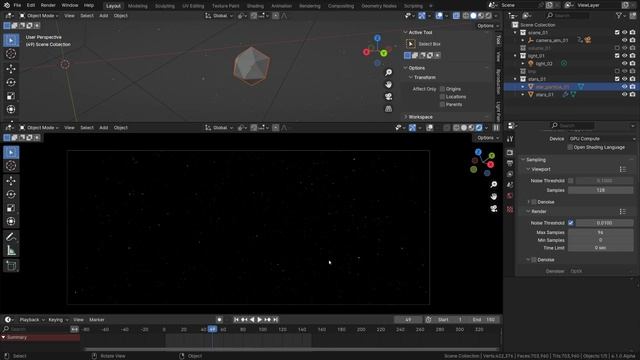Disable Render Noise Threshold checkbox

coord(571,223)
